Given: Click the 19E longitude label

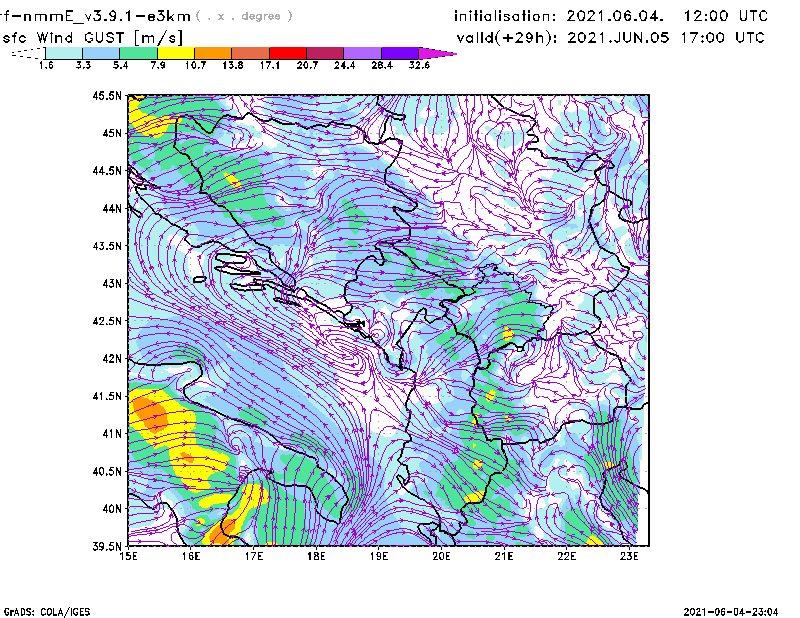Looking at the screenshot, I should tap(379, 556).
